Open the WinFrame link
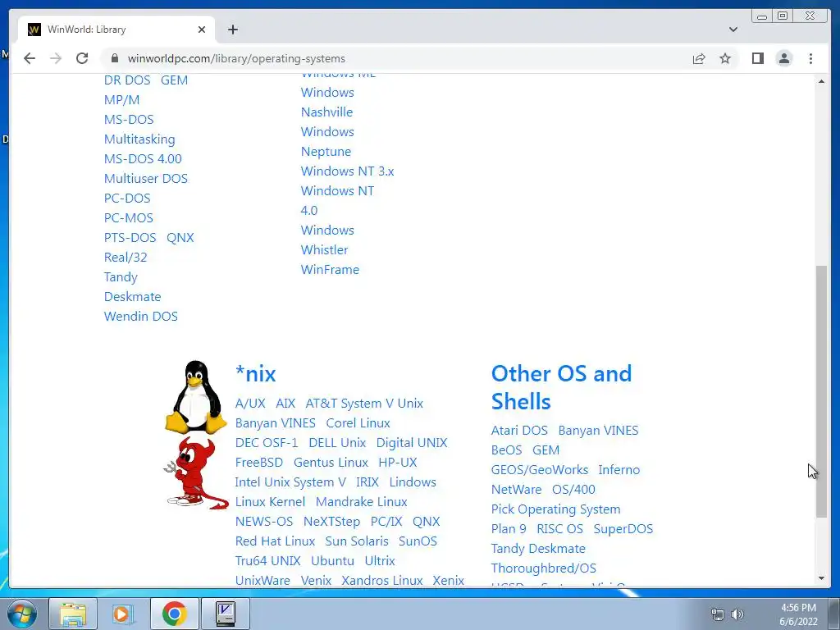The image size is (840, 630). pos(330,269)
